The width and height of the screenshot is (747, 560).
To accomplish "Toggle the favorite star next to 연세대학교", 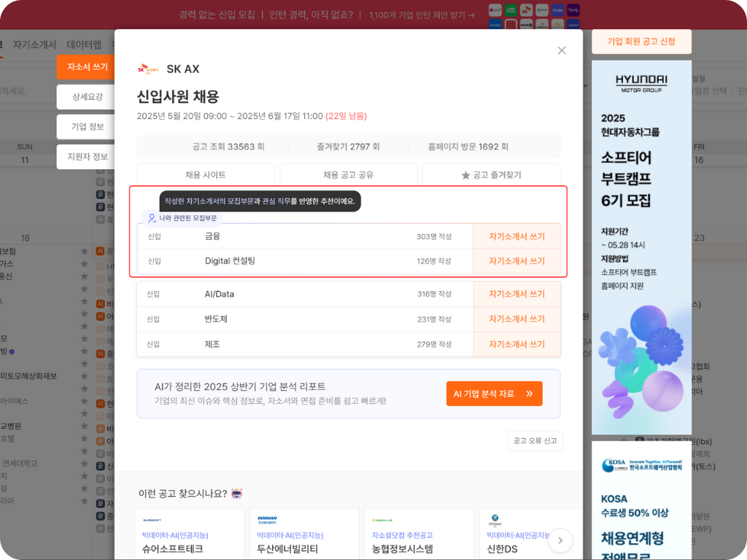I will click(x=84, y=464).
